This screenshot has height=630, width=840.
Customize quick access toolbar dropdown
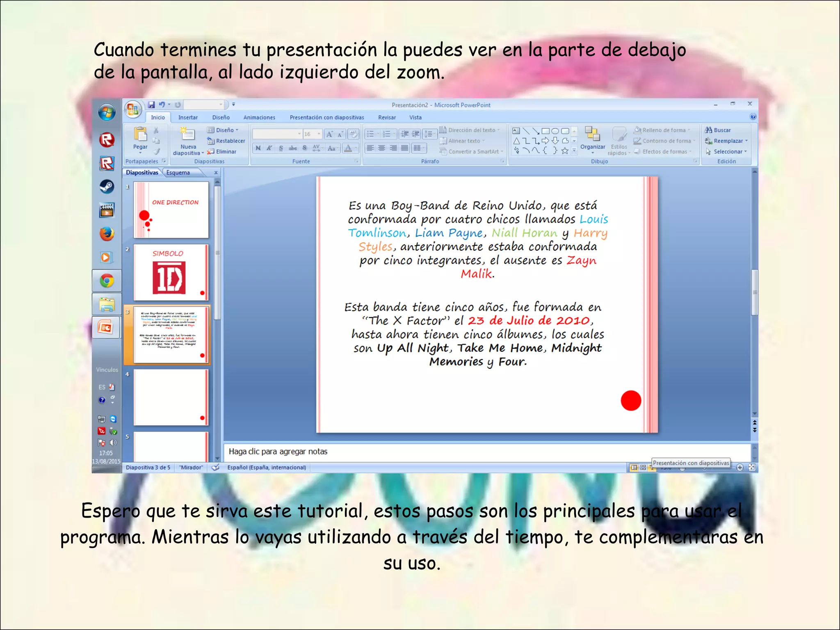(233, 105)
